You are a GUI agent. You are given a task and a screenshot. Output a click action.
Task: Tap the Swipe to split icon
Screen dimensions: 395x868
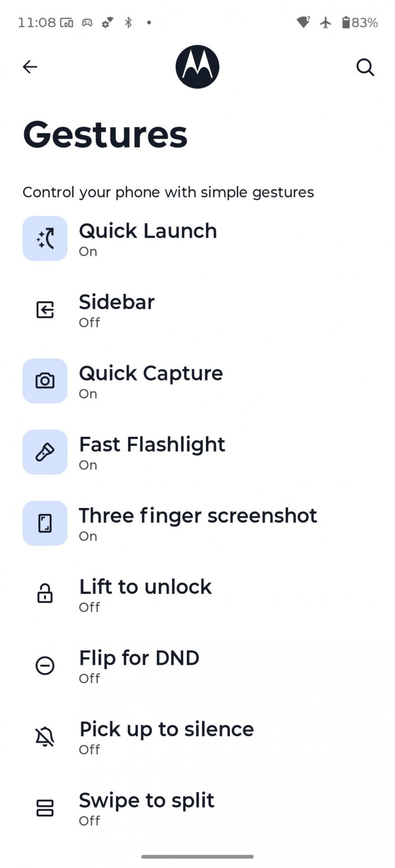pos(45,808)
